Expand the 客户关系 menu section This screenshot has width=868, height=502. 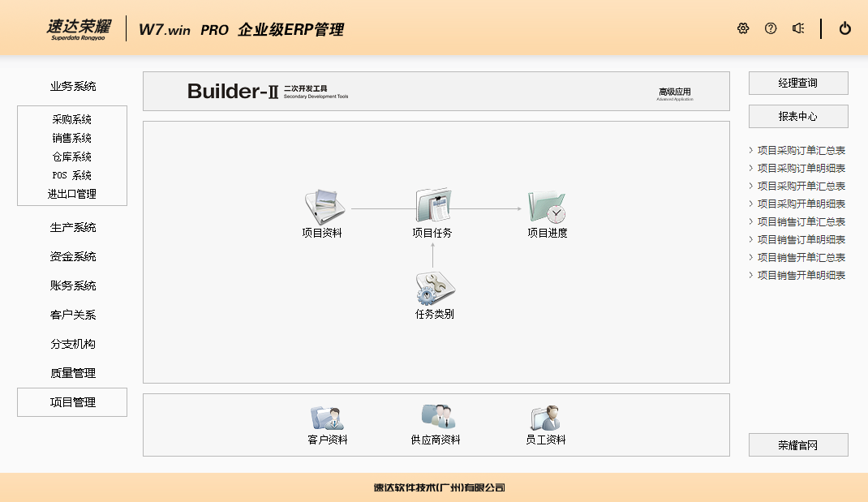pyautogui.click(x=72, y=315)
